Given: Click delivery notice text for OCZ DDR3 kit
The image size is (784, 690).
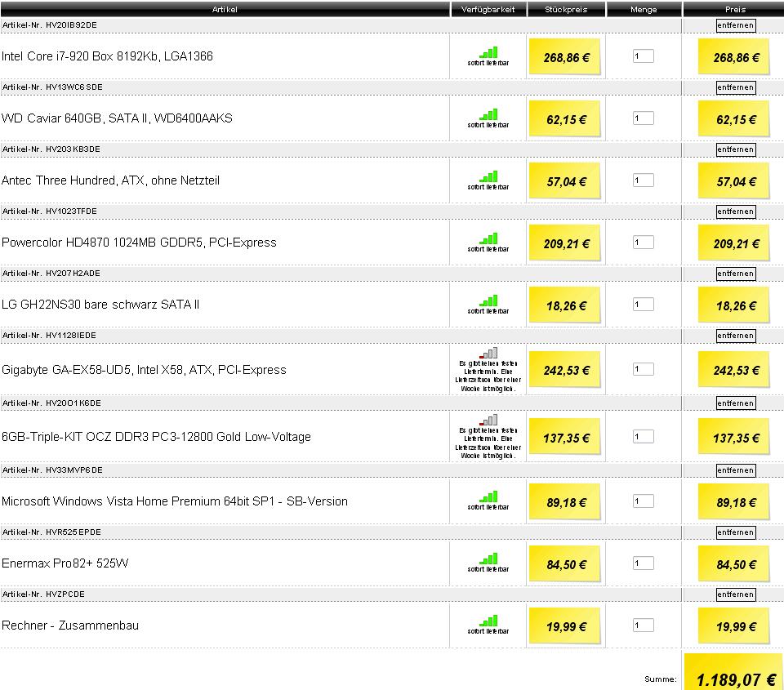Looking at the screenshot, I should (x=488, y=443).
